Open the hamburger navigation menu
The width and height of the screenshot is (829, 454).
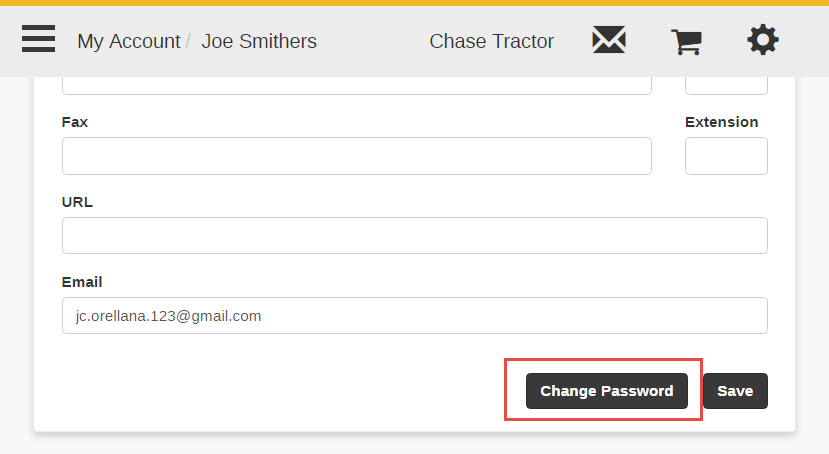pyautogui.click(x=38, y=39)
